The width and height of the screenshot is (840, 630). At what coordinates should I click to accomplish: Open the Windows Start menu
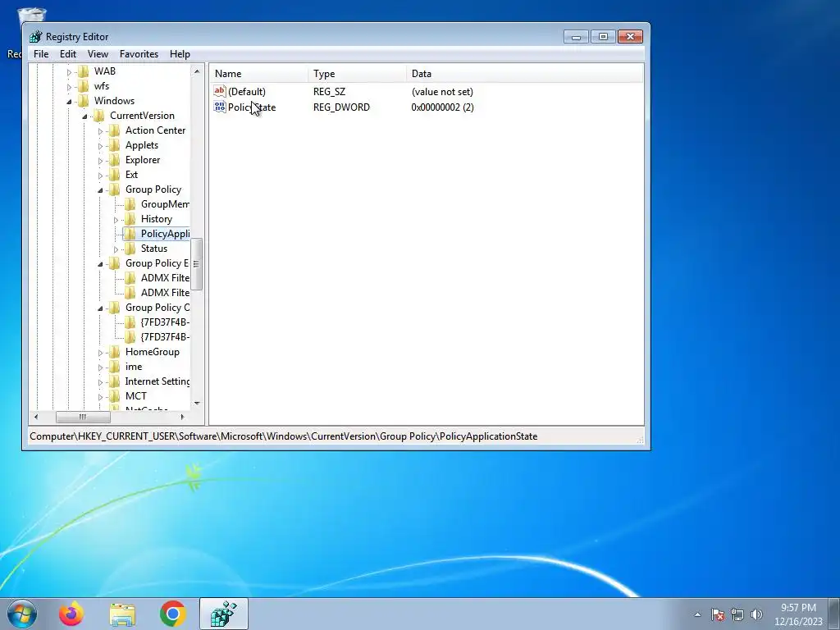click(x=22, y=614)
